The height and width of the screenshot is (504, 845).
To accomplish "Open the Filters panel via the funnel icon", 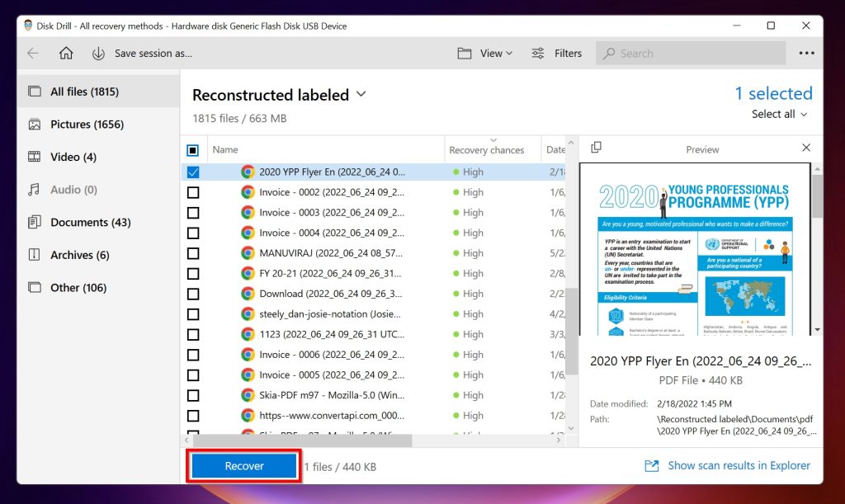I will pyautogui.click(x=536, y=53).
